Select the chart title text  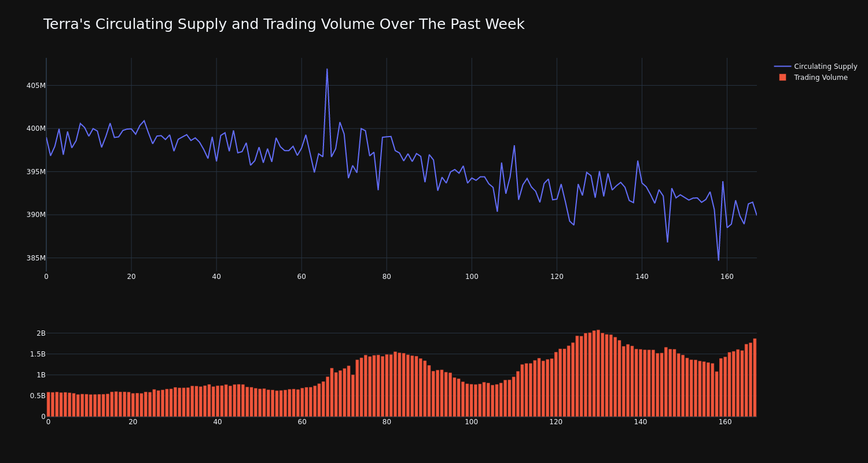(x=284, y=25)
